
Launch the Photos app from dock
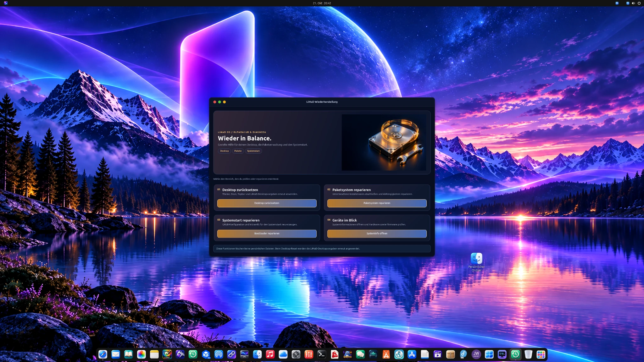click(142, 354)
